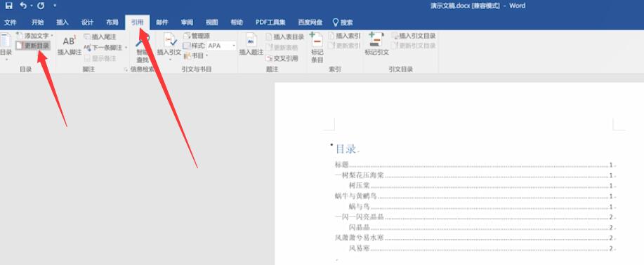Image resolution: width=644 pixels, height=265 pixels.
Task: Click 插入索引 button
Action: (x=344, y=36)
